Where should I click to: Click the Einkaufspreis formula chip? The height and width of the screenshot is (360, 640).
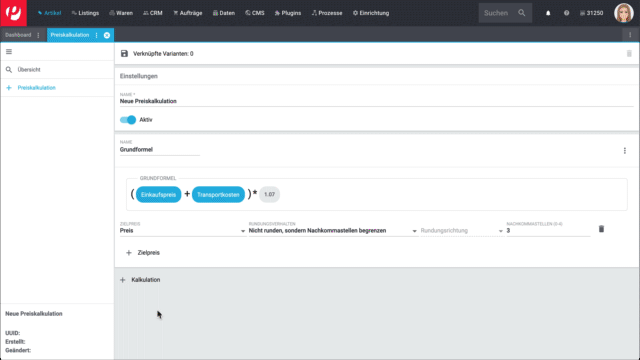(x=158, y=195)
